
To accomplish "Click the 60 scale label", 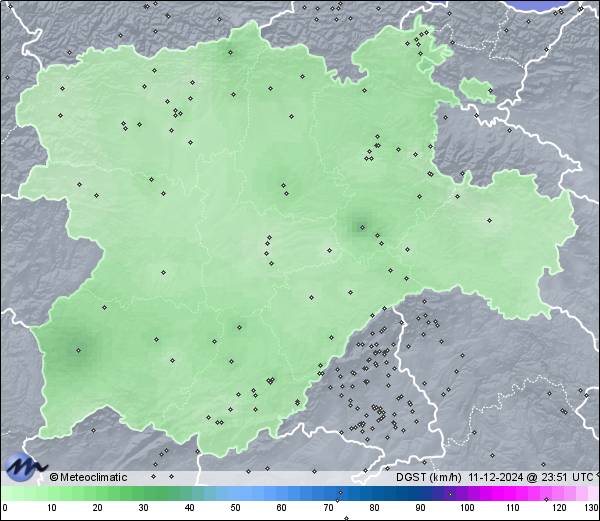I will pos(282,508).
